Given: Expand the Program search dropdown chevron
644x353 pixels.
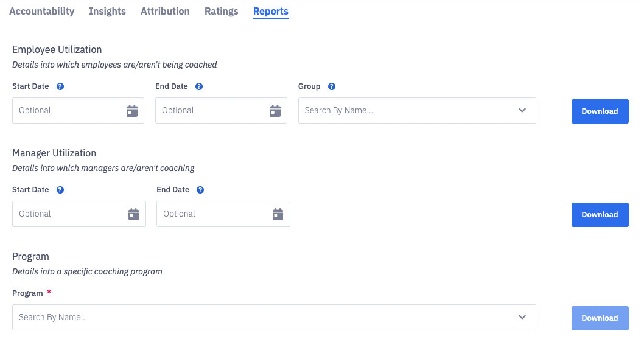Looking at the screenshot, I should 522,318.
